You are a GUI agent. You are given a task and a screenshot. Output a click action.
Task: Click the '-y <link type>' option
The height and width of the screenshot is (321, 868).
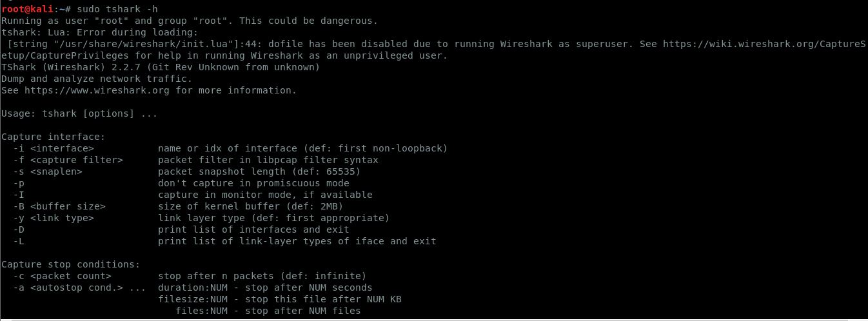point(54,218)
